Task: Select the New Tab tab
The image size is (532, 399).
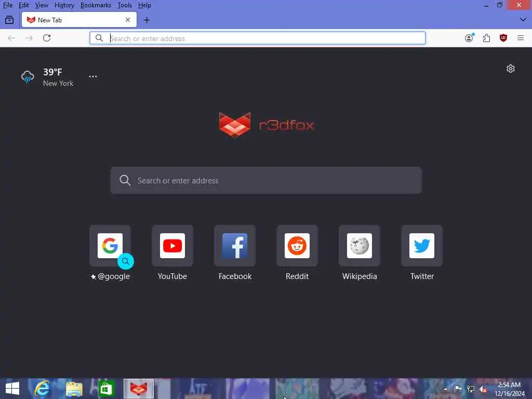Action: click(79, 20)
